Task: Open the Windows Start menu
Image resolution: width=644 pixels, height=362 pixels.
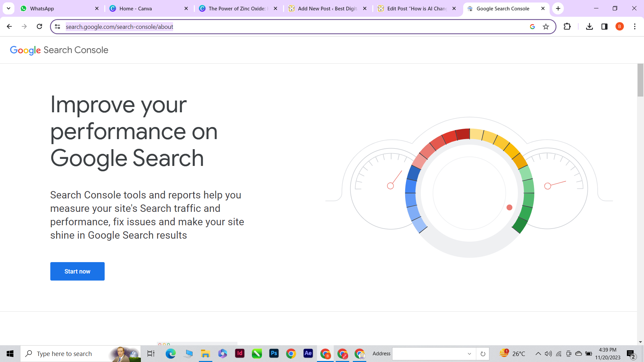Action: tap(10, 354)
